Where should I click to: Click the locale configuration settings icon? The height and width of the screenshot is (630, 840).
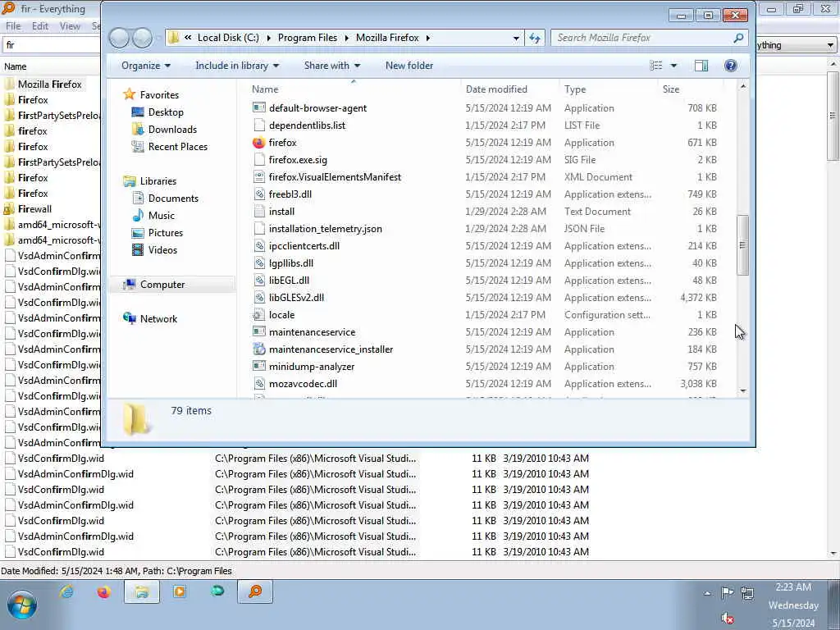(258, 314)
